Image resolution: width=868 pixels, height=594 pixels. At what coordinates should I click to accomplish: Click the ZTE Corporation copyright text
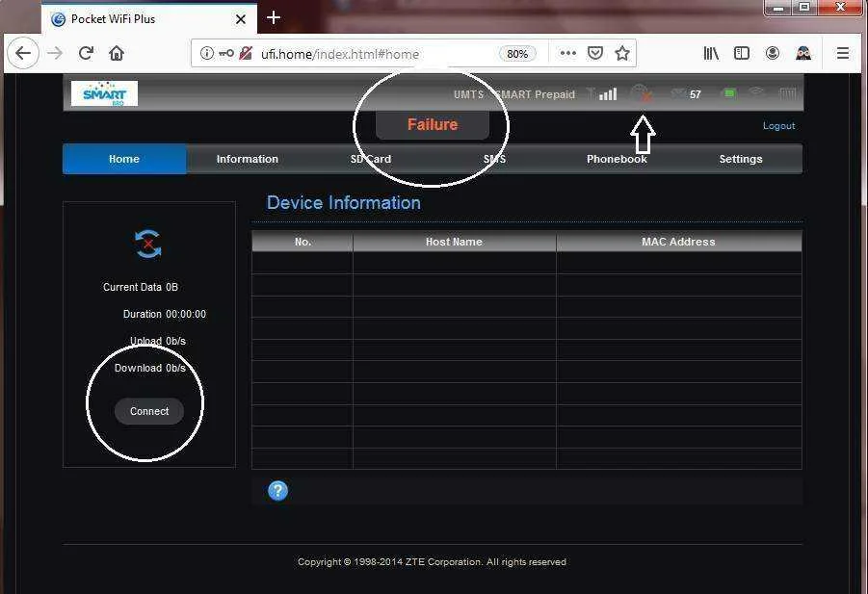tap(432, 562)
